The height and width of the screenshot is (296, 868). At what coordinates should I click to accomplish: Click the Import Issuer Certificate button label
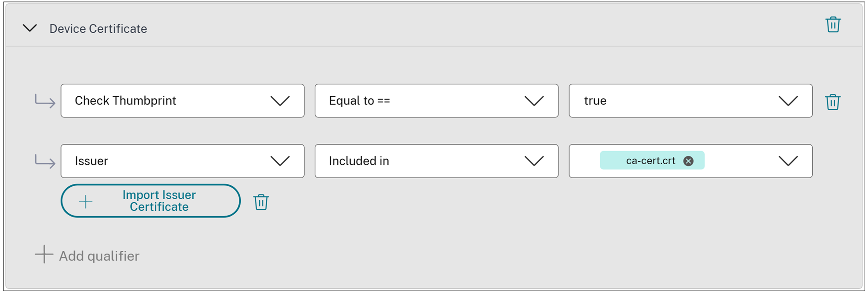coord(159,201)
